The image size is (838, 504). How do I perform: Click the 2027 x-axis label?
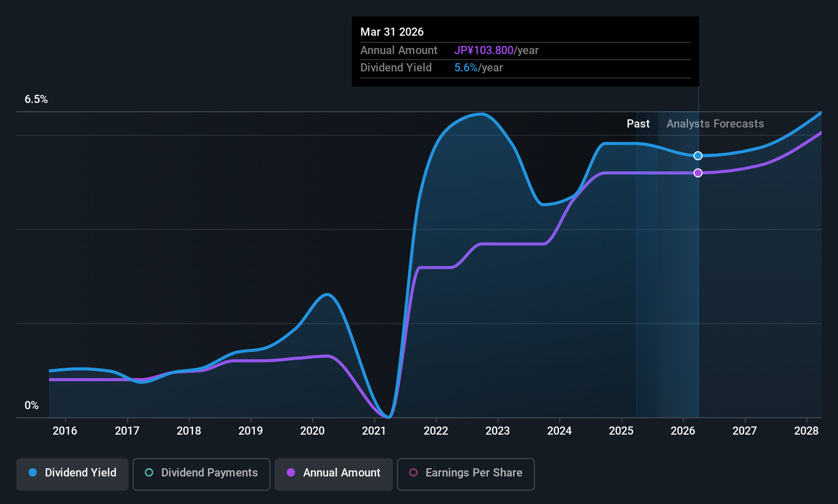[745, 431]
